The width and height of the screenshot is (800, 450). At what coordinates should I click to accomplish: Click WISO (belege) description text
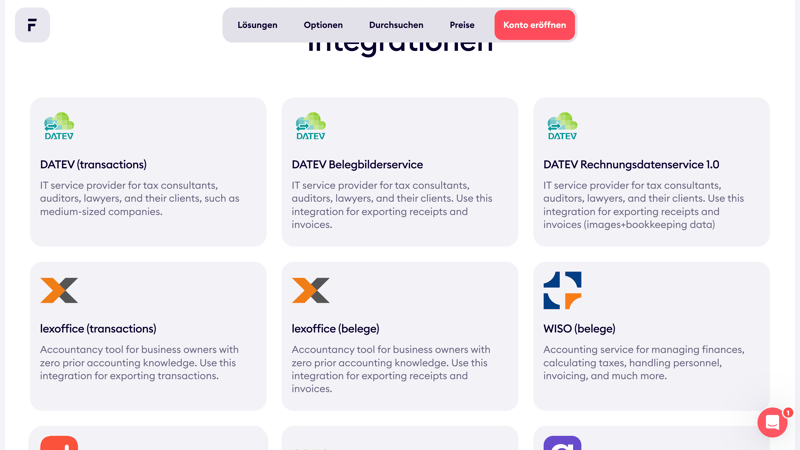pos(643,363)
